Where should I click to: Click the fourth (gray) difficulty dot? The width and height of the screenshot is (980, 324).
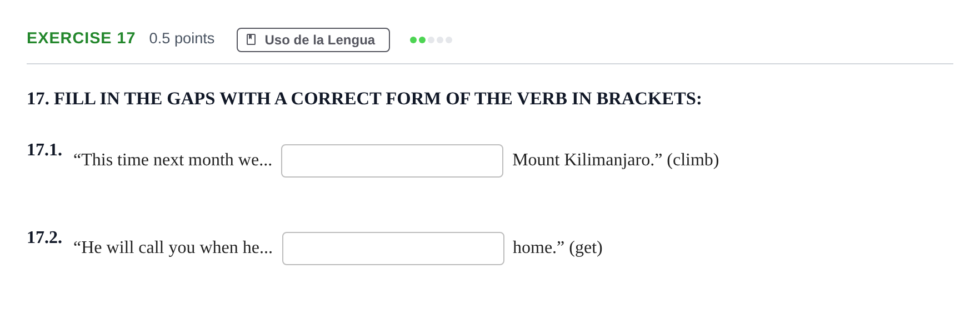point(440,40)
